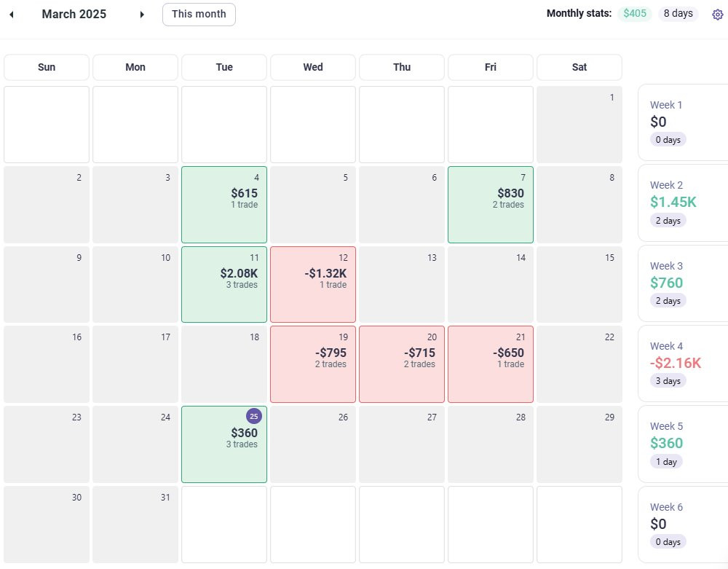Open the Week 4 summary card
Screen dimensions: 728x569
coord(683,363)
